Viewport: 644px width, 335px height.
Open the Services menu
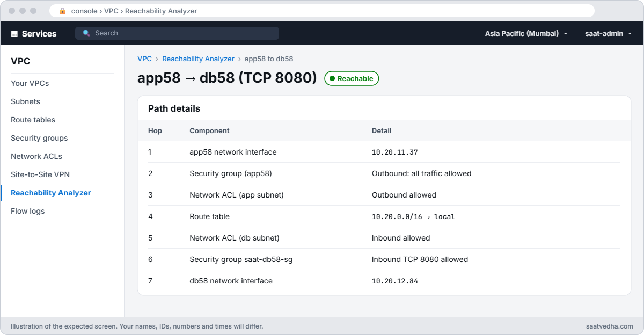coord(34,33)
